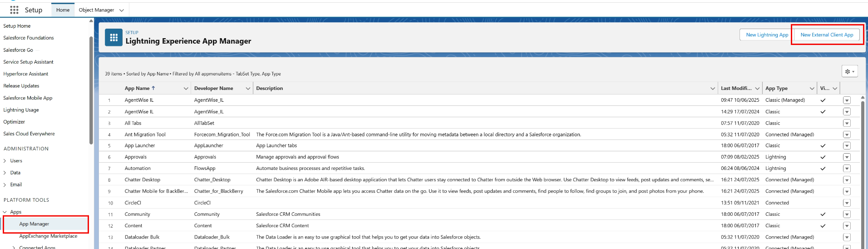
Task: Click Salesforce CRM Communities description
Action: 288,214
